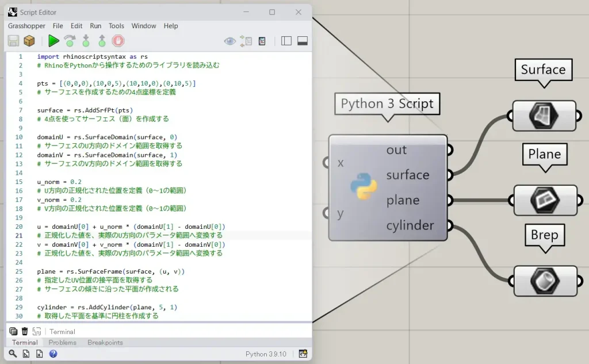Image resolution: width=589 pixels, height=364 pixels.
Task: Click the dark document icon in toolbar
Action: (x=262, y=41)
